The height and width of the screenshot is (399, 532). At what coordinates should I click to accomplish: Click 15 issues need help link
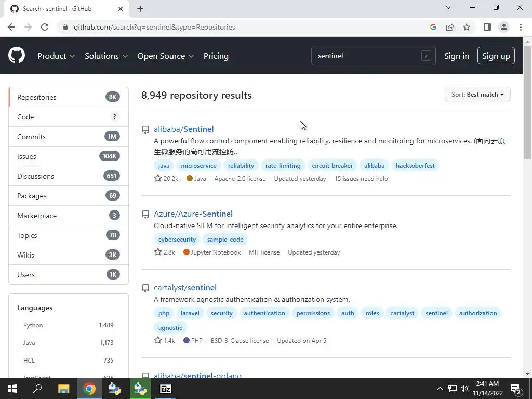(361, 179)
